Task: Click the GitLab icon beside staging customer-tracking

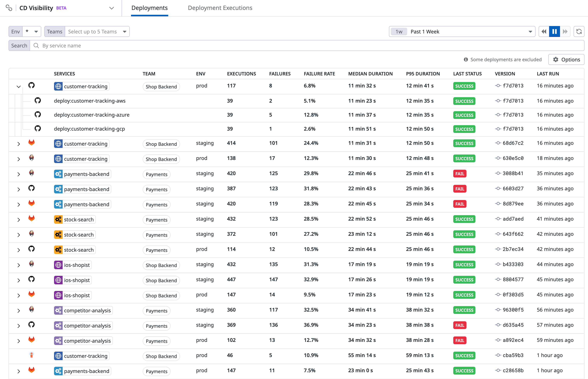Action: coord(31,143)
